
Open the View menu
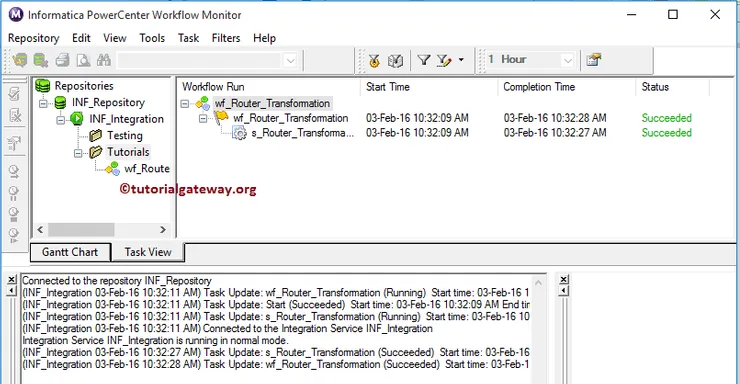(x=115, y=38)
